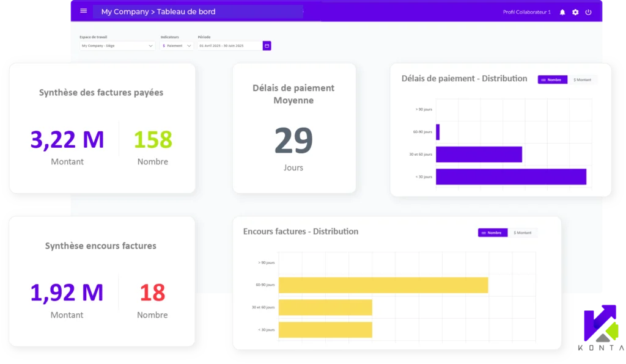Click the 1,92 M outstanding amount
Image resolution: width=626 pixels, height=364 pixels.
(67, 293)
